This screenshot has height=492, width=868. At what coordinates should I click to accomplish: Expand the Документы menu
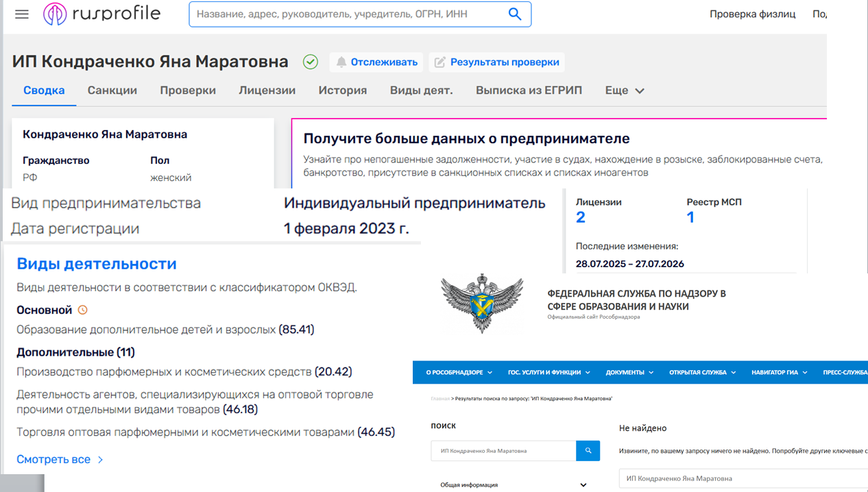pyautogui.click(x=629, y=372)
